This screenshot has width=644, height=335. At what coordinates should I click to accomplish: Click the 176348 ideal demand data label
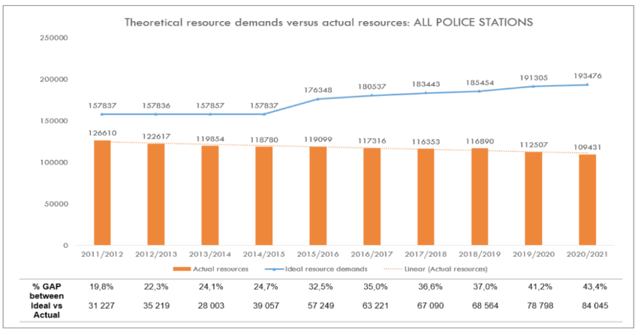point(318,90)
